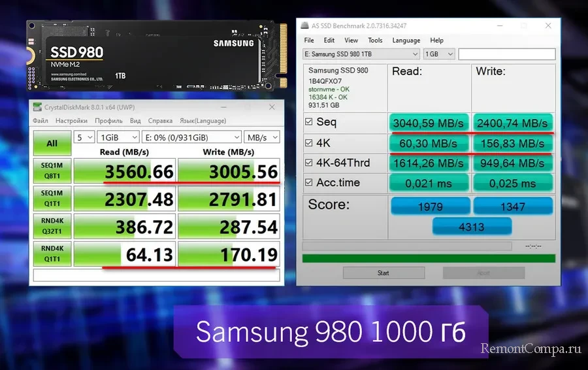Image resolution: width=588 pixels, height=370 pixels.
Task: Select the 287.54 RND4K Q32T1 write value
Action: pos(229,227)
